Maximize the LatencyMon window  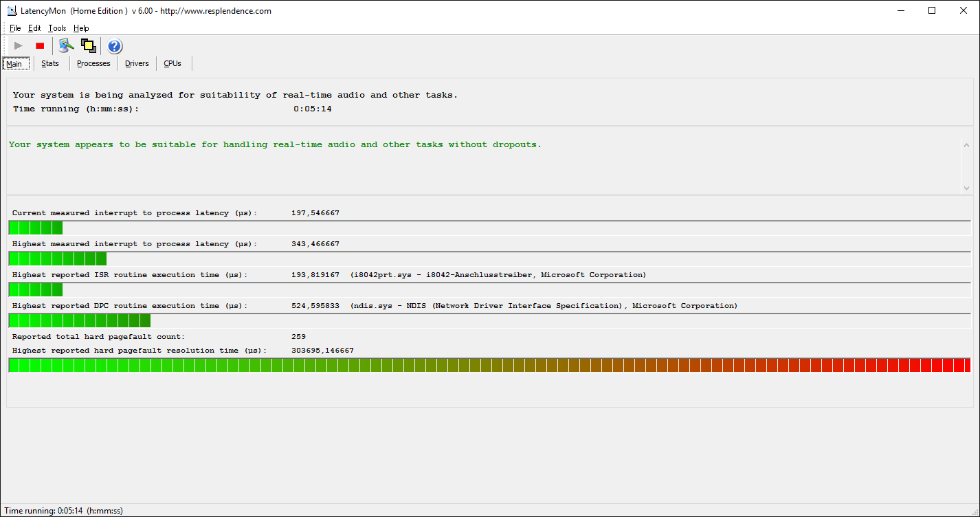pyautogui.click(x=932, y=10)
